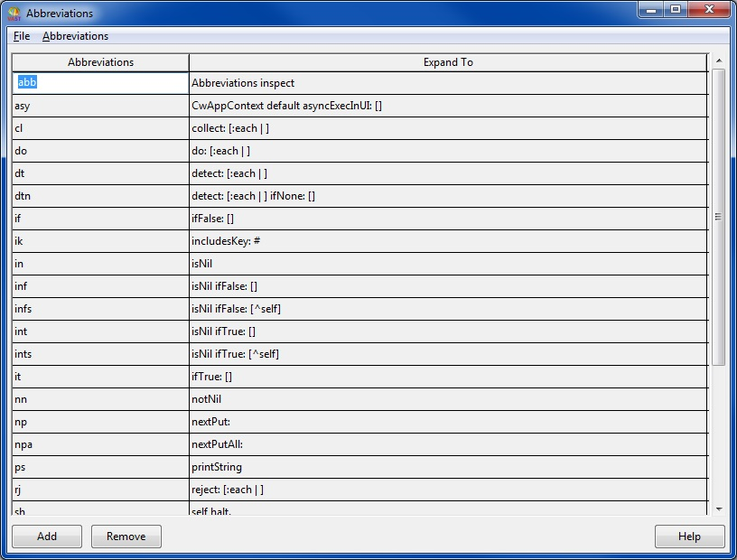This screenshot has width=737, height=560.
Task: Click the 'abb' abbreviation edit field
Action: (100, 83)
